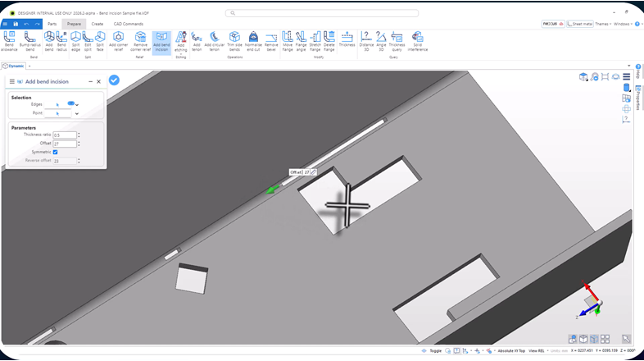Expand the Point selection dropdown
This screenshot has width=644, height=361.
(x=77, y=113)
